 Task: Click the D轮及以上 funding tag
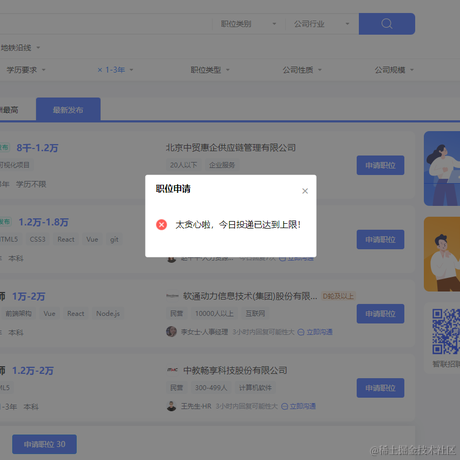(338, 296)
